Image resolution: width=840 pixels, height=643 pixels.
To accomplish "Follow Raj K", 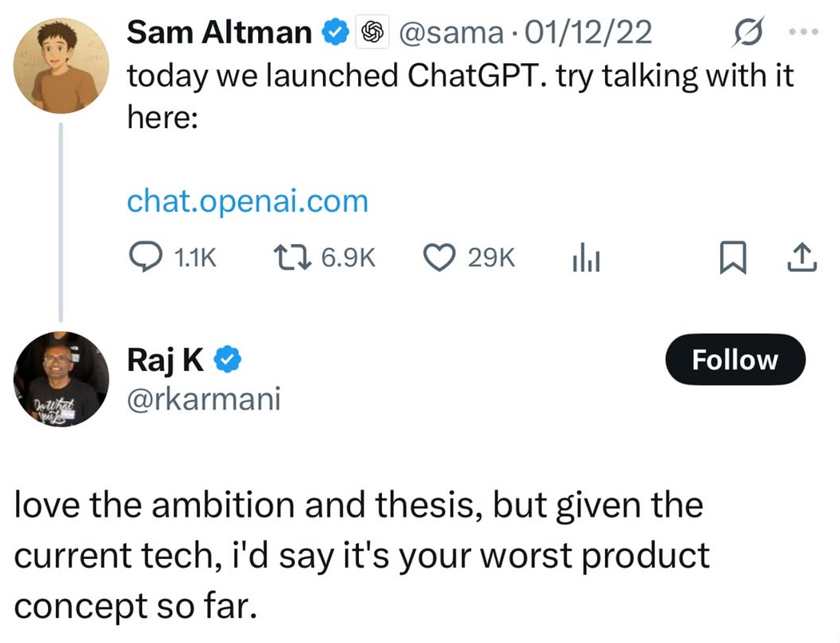I will pyautogui.click(x=735, y=360).
